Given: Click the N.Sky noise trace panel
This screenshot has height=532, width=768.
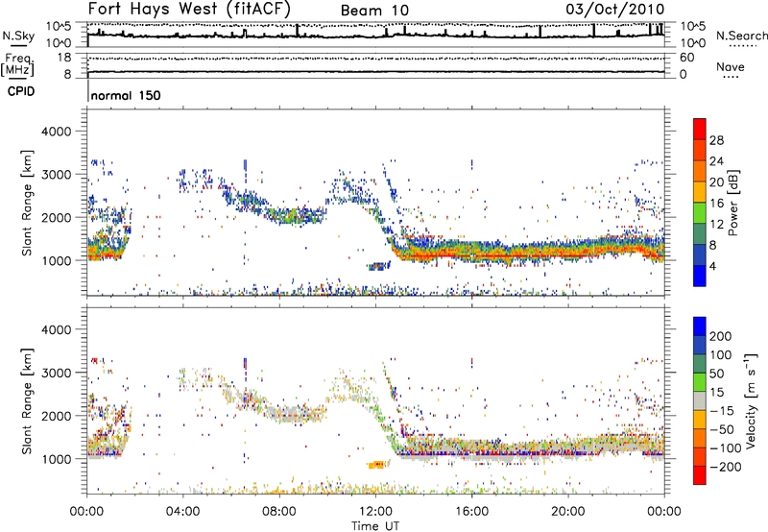Looking at the screenshot, I should coord(375,35).
